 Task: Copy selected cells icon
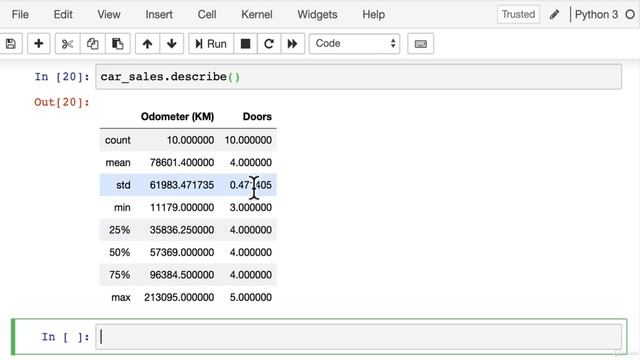point(92,44)
